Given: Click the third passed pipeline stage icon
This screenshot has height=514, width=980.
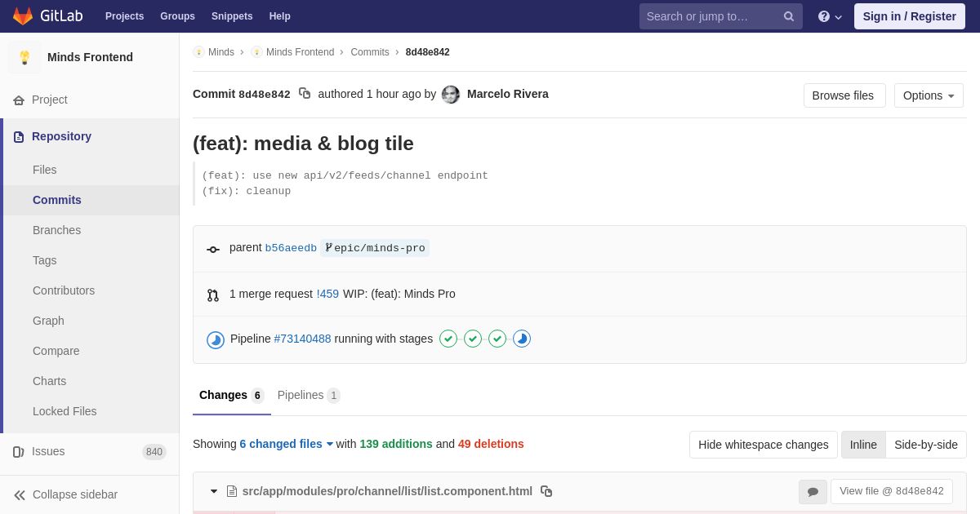Looking at the screenshot, I should pyautogui.click(x=497, y=339).
